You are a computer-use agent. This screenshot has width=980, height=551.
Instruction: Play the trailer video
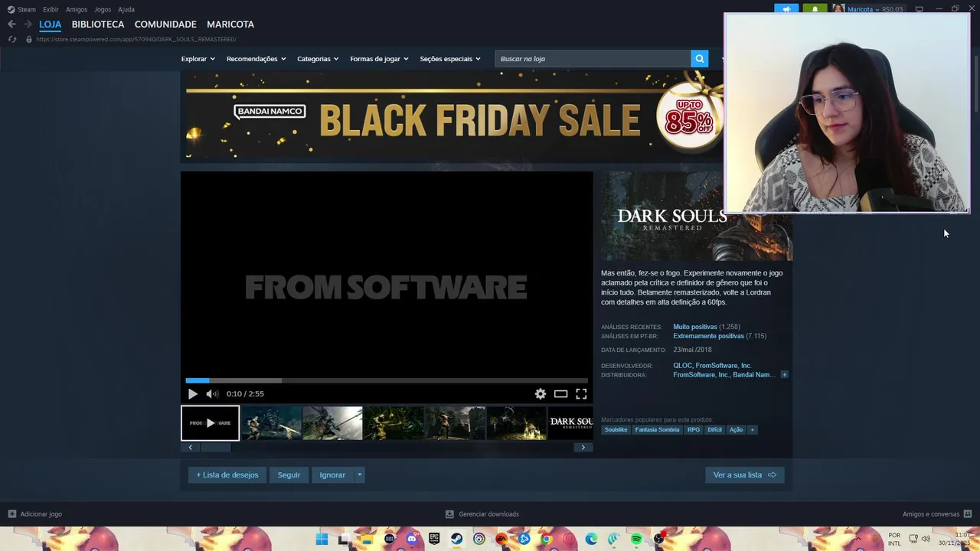point(192,394)
